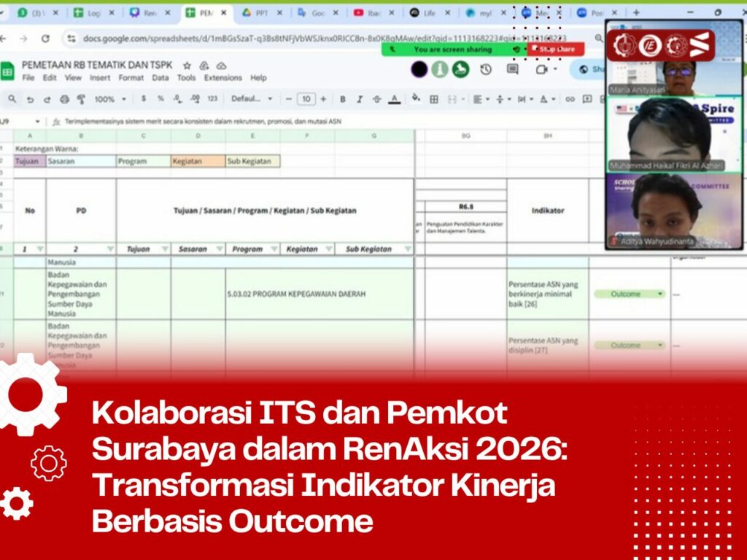
Task: Open the 100% zoom dropdown
Action: click(110, 99)
